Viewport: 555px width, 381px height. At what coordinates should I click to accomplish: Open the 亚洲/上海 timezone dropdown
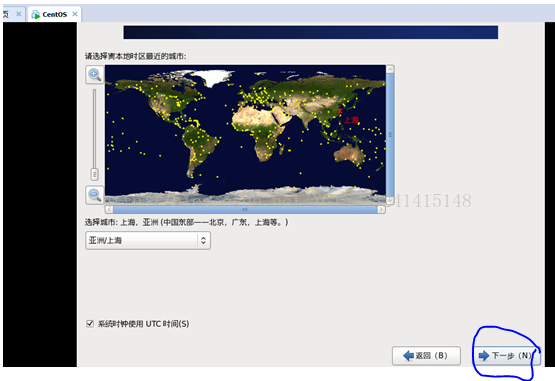point(148,240)
